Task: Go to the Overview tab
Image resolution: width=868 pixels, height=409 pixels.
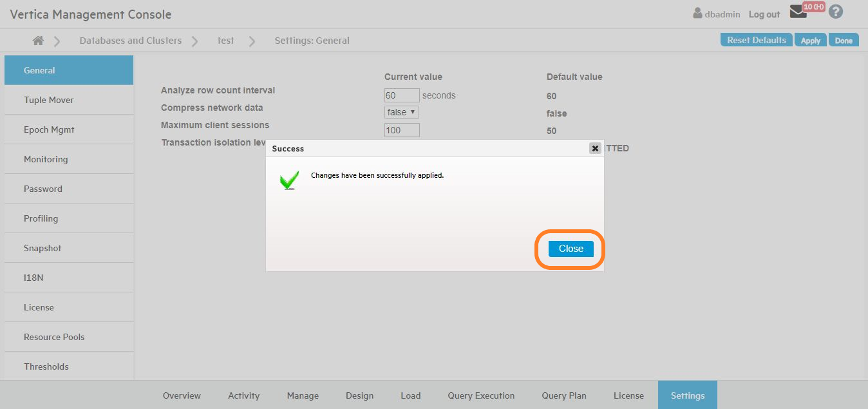Action: pyautogui.click(x=182, y=395)
